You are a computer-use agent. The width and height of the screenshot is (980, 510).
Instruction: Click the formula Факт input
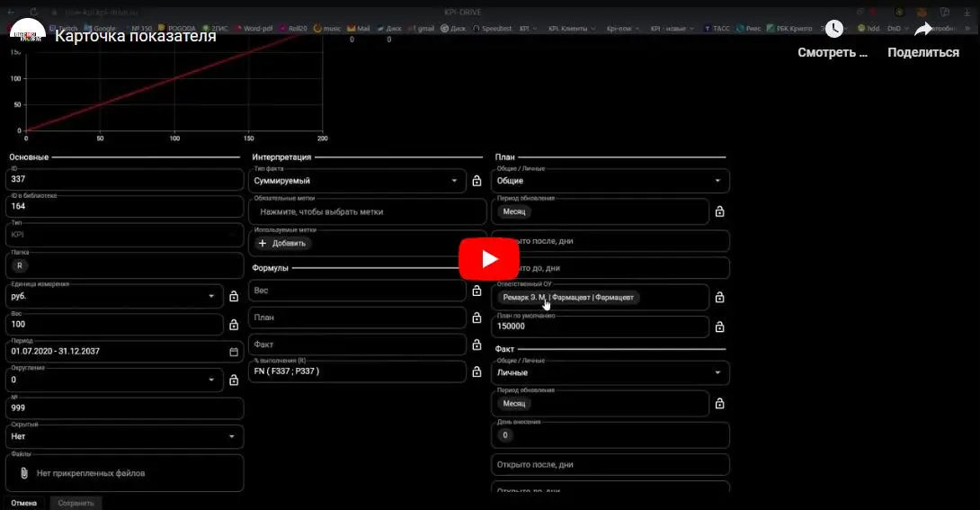[x=358, y=344]
